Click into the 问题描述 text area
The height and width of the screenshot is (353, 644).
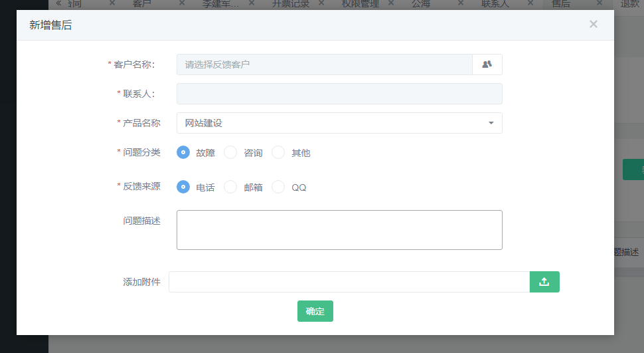(339, 230)
